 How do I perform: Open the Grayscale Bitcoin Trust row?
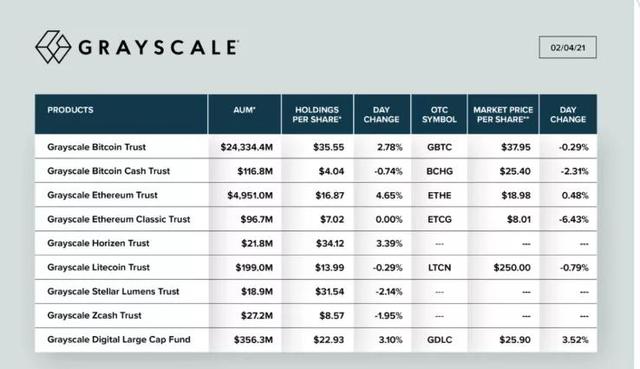click(316, 147)
